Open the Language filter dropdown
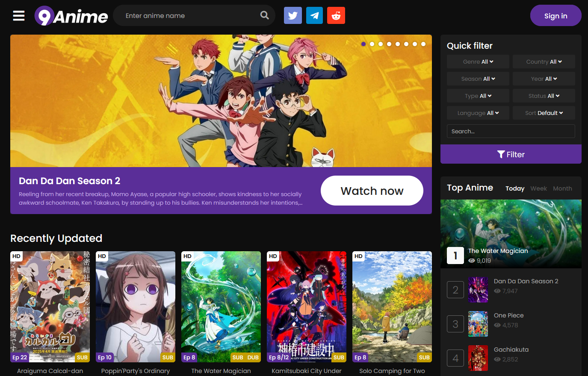Image resolution: width=588 pixels, height=376 pixels. tap(478, 113)
